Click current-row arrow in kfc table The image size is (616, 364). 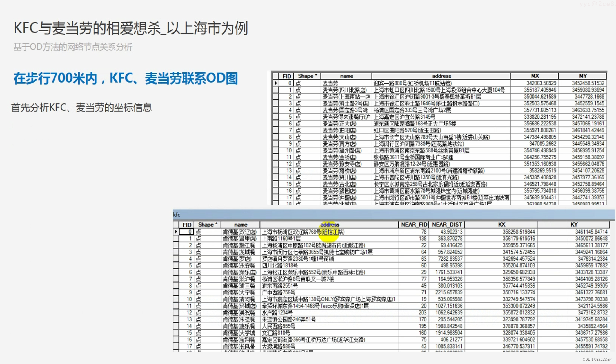point(176,232)
